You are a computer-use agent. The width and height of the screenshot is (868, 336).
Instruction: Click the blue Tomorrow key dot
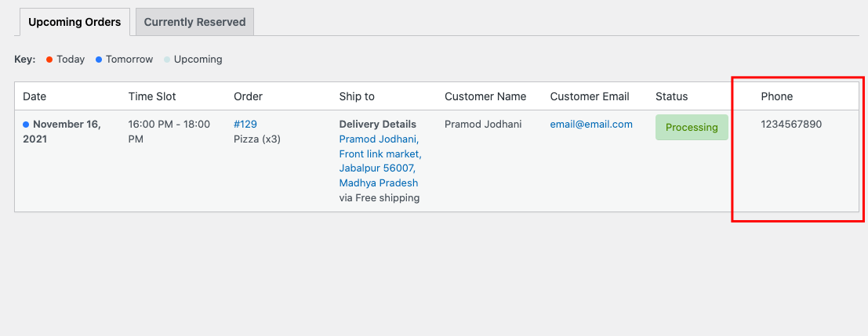pos(99,60)
